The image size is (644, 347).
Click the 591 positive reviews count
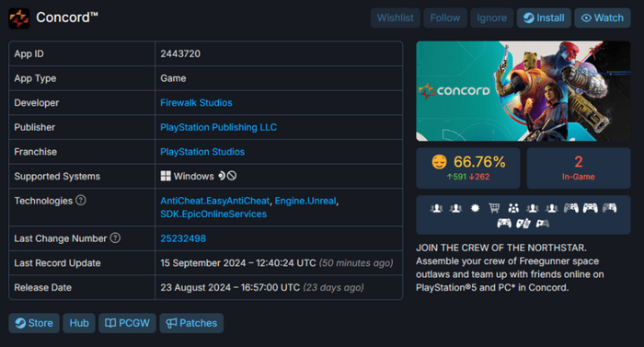456,177
